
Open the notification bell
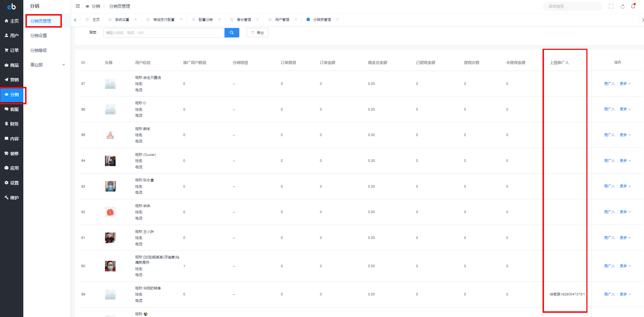[x=633, y=6]
